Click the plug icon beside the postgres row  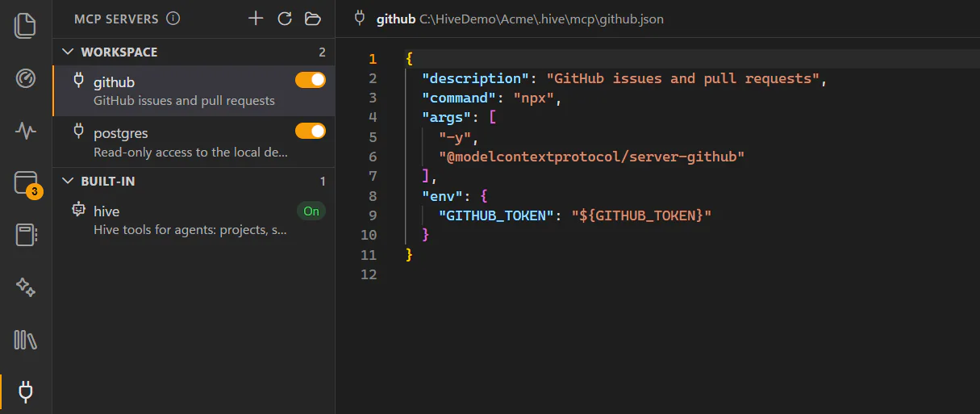pos(79,131)
